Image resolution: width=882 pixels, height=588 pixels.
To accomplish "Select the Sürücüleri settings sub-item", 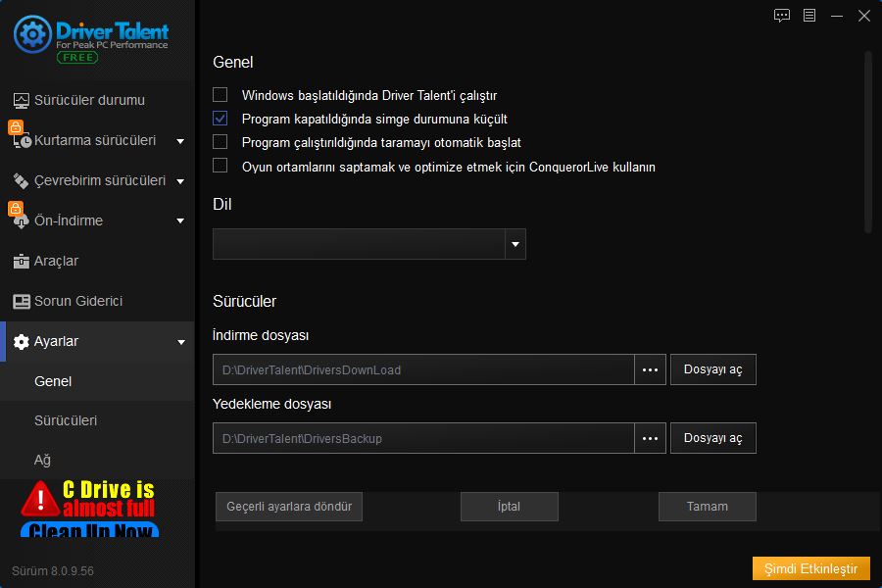I will [x=97, y=420].
